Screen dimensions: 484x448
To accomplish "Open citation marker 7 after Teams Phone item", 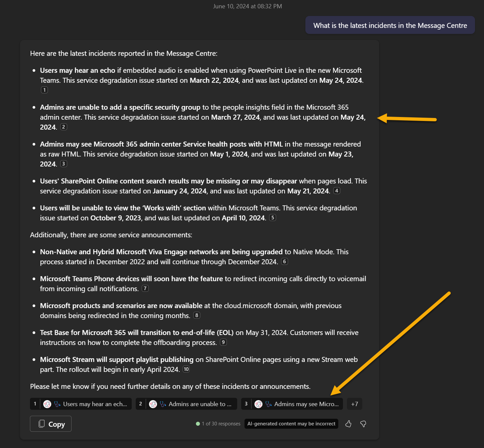I will pyautogui.click(x=145, y=288).
